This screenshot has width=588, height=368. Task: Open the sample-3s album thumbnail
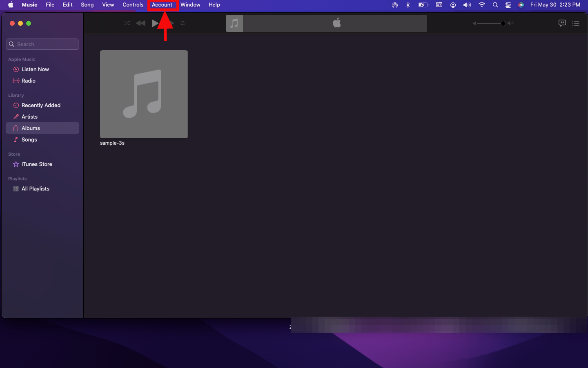(144, 94)
